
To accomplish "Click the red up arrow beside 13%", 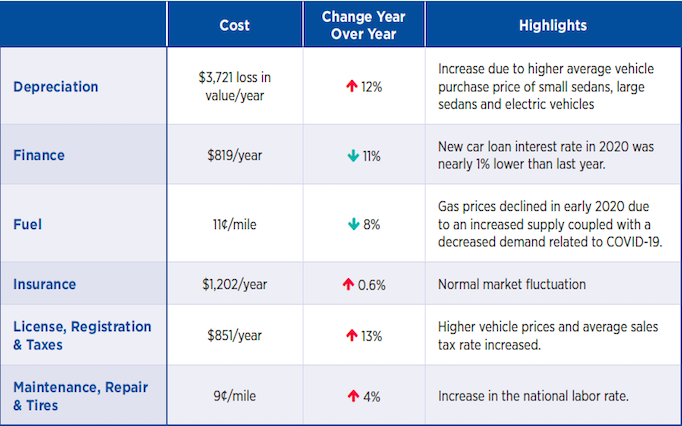I will pyautogui.click(x=351, y=336).
